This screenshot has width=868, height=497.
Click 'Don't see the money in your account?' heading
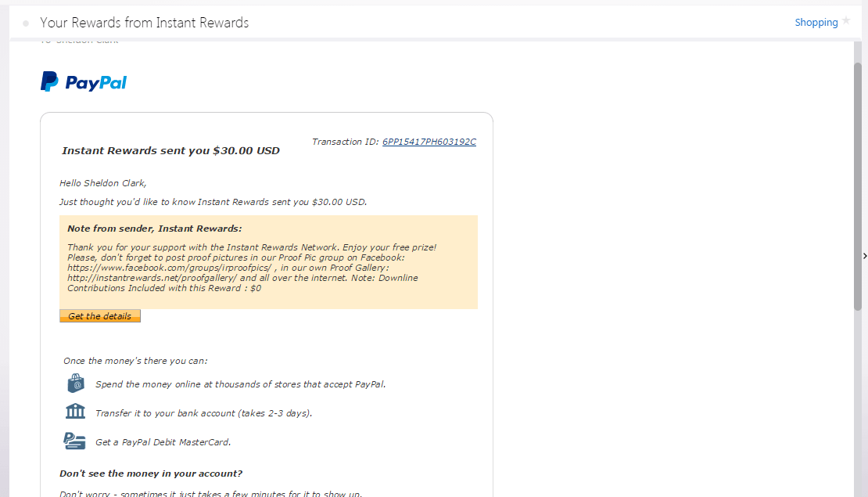point(151,474)
